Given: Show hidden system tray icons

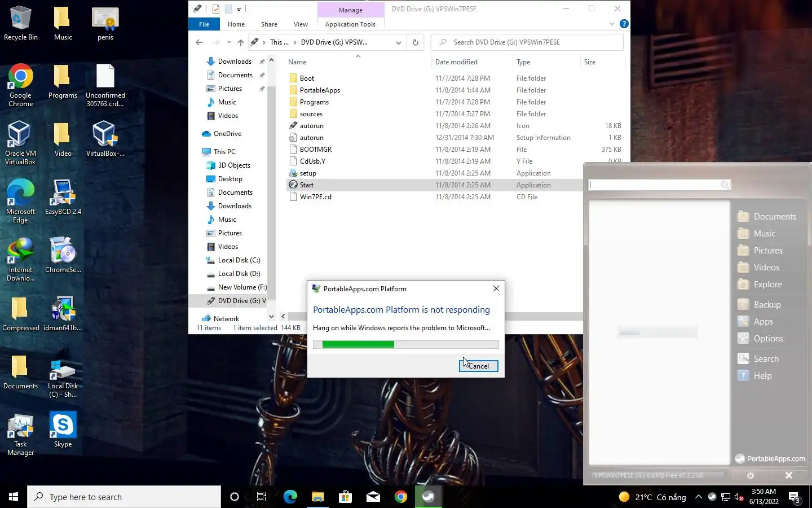Looking at the screenshot, I should [x=698, y=497].
